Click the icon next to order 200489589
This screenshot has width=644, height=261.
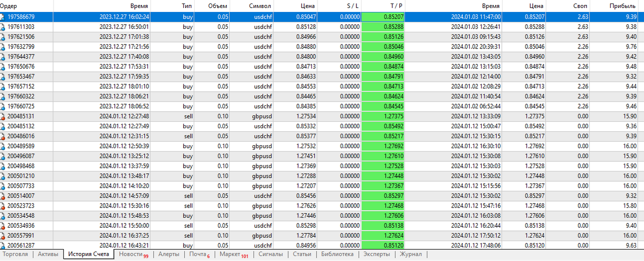[2, 146]
